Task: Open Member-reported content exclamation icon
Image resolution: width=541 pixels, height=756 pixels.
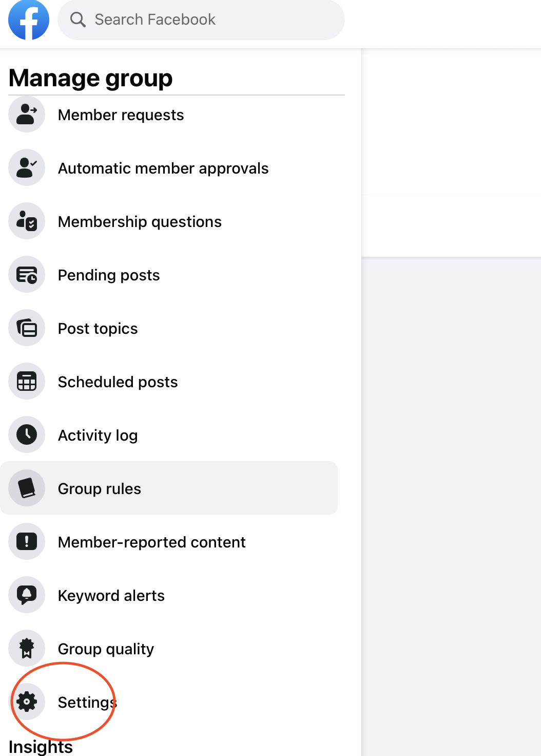Action: [27, 541]
